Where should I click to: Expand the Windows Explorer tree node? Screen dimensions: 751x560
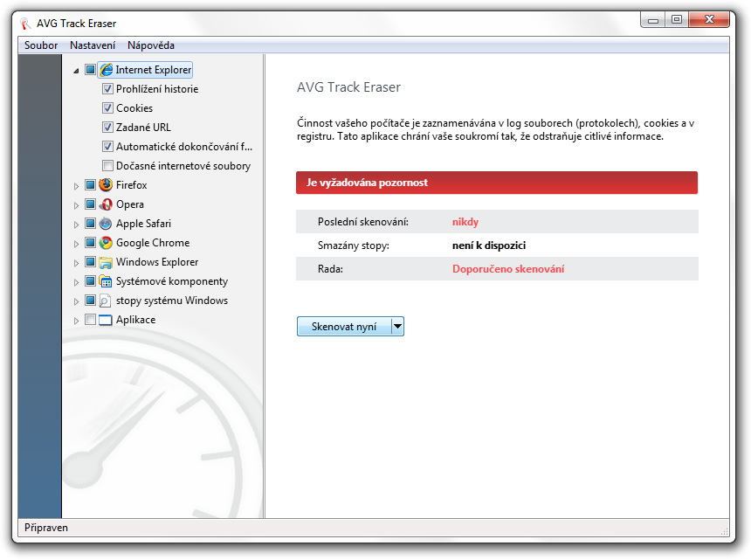(76, 263)
